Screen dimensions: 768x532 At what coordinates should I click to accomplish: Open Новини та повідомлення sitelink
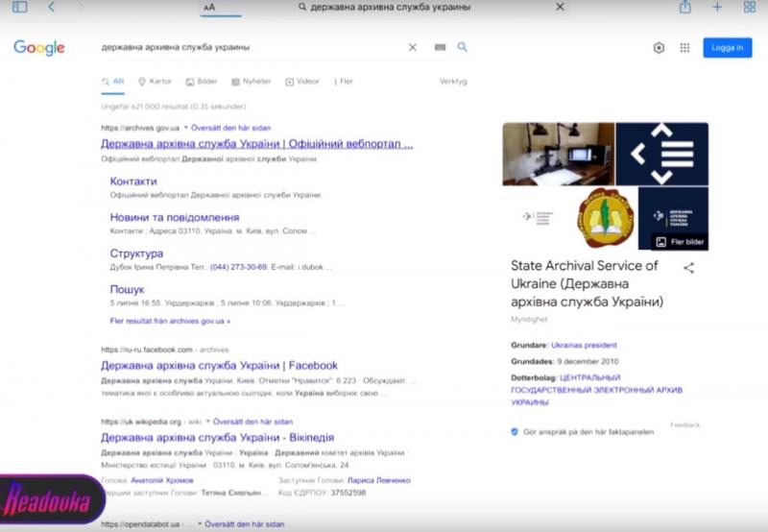pyautogui.click(x=175, y=217)
